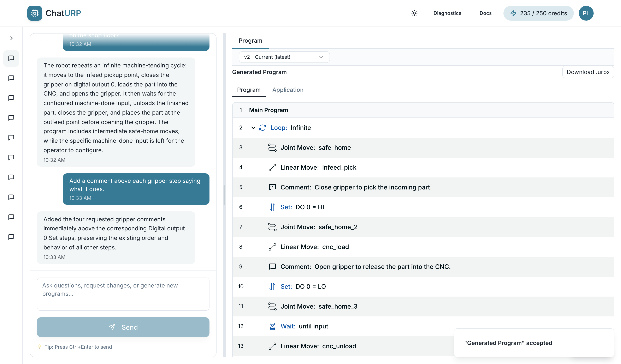
Task: Click the Linear Move icon for infeed_pick
Action: coord(272,168)
